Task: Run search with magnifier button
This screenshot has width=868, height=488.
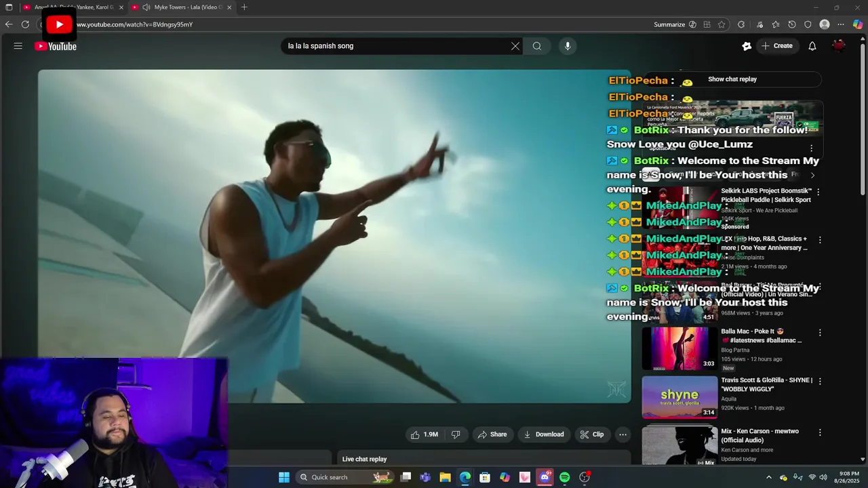Action: 537,46
